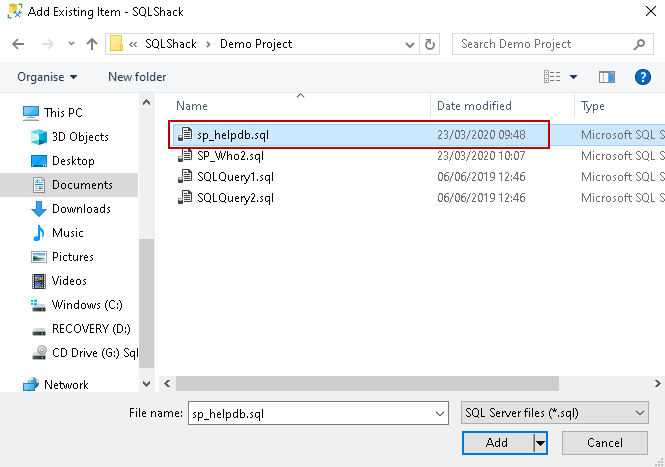Open the Help question mark icon
The width and height of the screenshot is (665, 467).
[643, 77]
